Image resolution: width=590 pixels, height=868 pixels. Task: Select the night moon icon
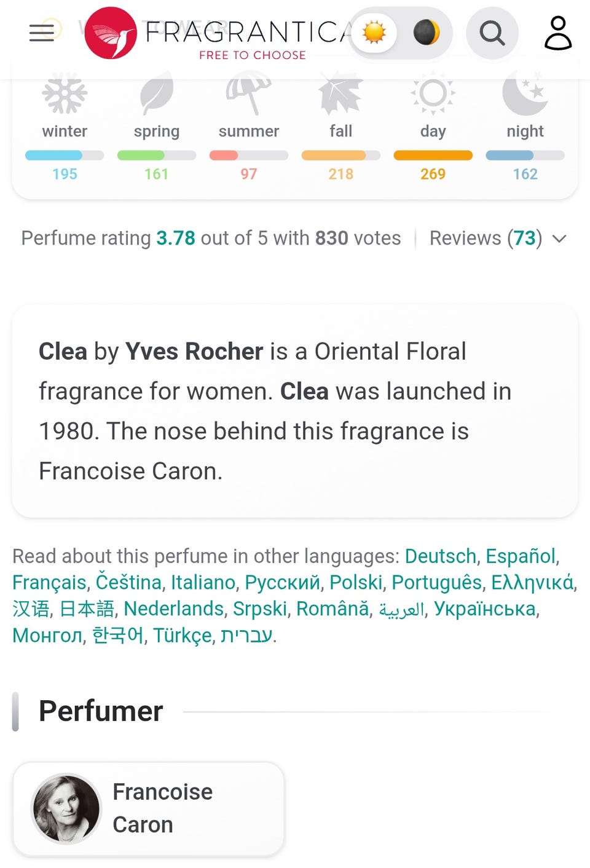(x=525, y=93)
